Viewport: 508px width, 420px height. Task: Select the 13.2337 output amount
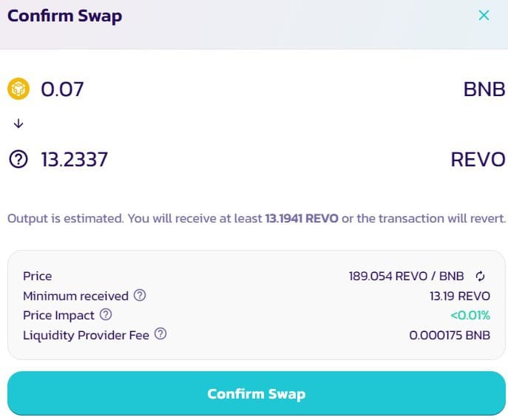click(74, 160)
